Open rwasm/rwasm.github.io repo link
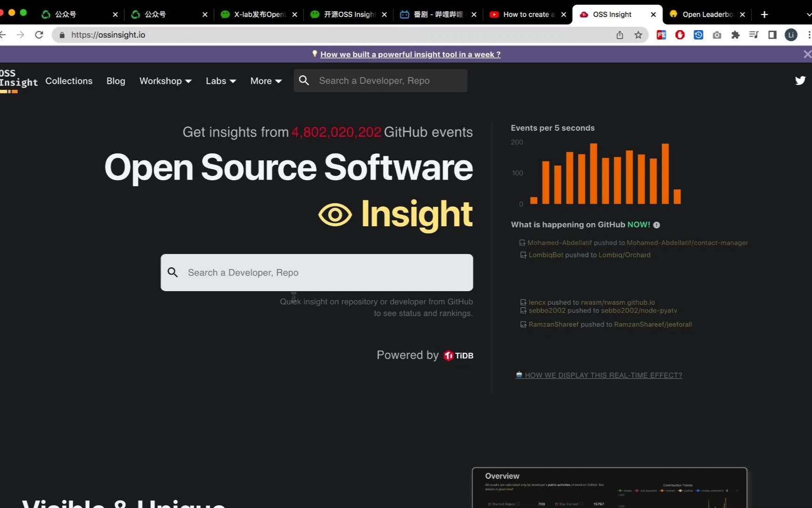The image size is (812, 508). pos(618,302)
